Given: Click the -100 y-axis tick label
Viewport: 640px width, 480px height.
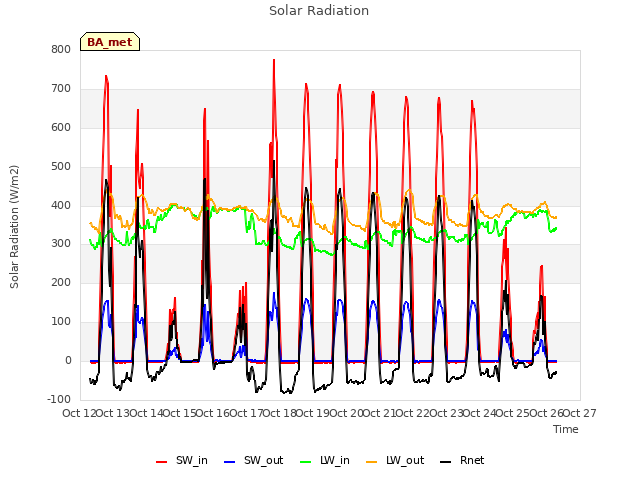Looking at the screenshot, I should [59, 399].
